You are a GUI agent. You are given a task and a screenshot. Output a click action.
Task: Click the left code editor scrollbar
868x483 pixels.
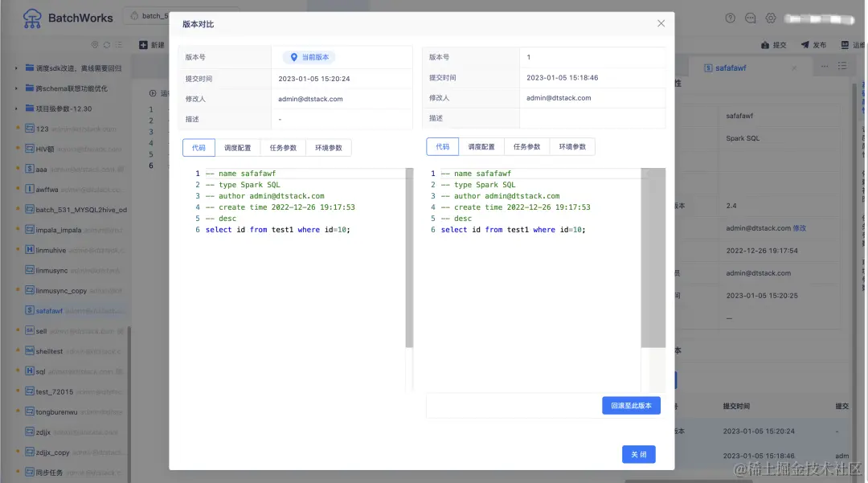pos(409,258)
